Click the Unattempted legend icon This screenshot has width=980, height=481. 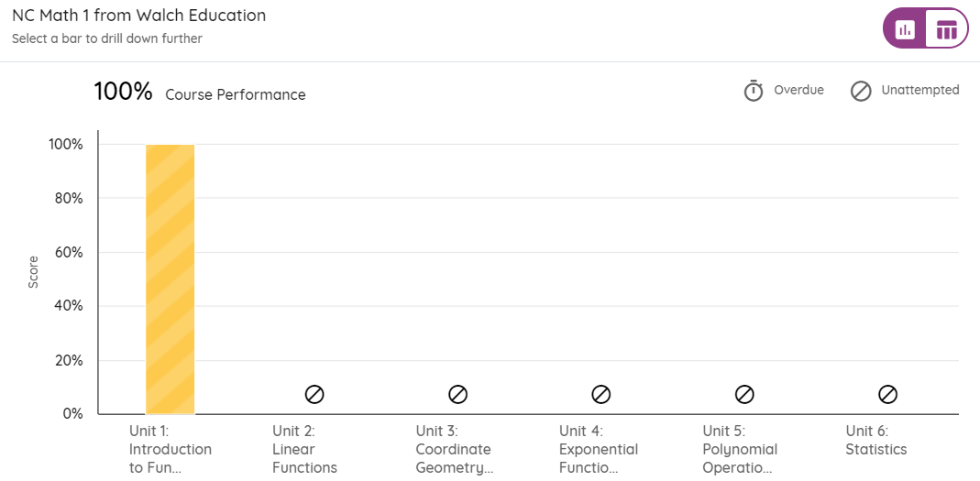[x=861, y=92]
